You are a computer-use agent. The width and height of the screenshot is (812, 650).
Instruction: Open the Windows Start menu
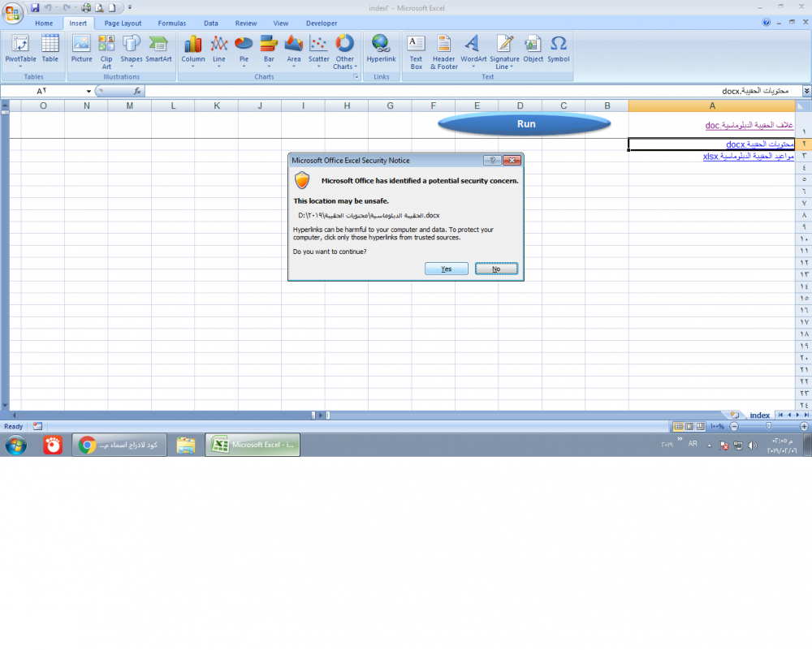(x=16, y=445)
